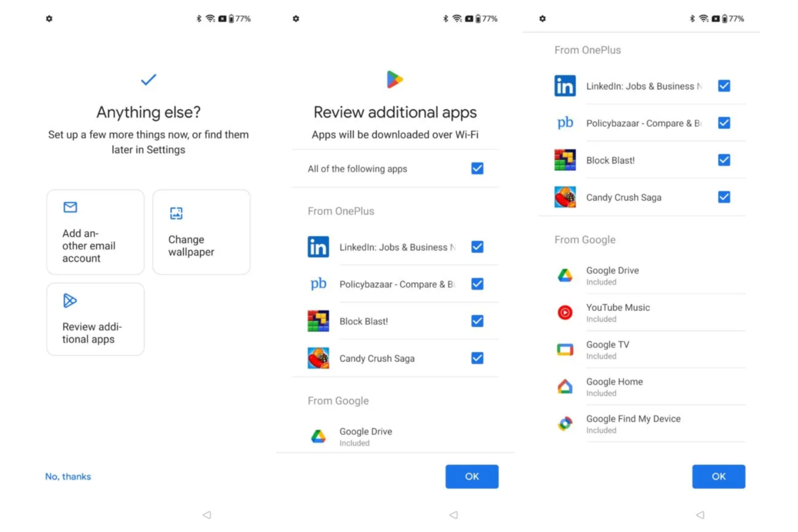Viewport: 798px width, 532px height.
Task: Tap the No, thanks link
Action: [68, 477]
